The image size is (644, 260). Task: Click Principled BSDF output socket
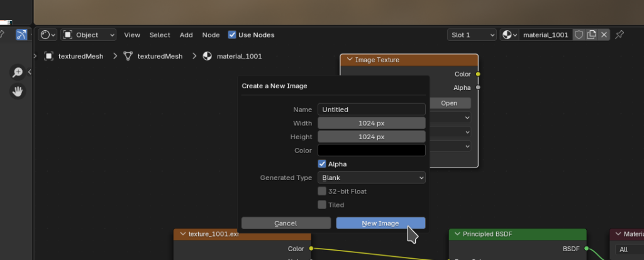[586, 249]
